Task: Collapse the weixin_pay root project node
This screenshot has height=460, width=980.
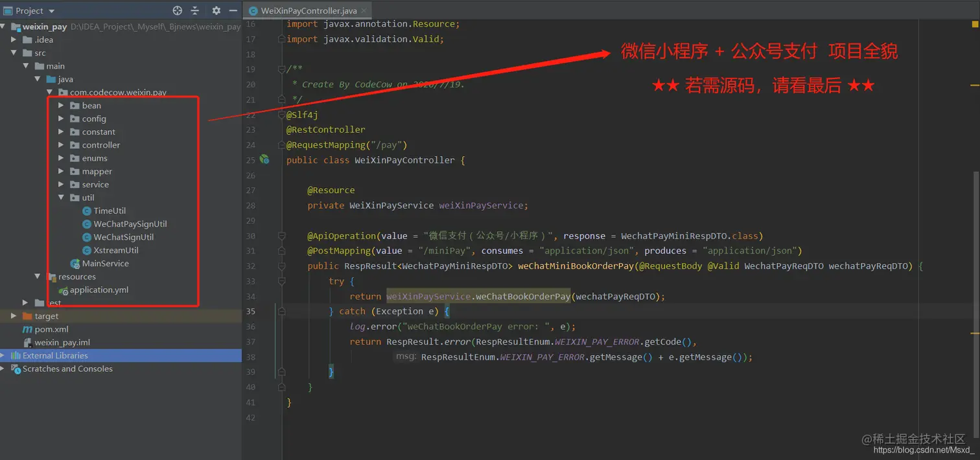Action: pos(4,27)
